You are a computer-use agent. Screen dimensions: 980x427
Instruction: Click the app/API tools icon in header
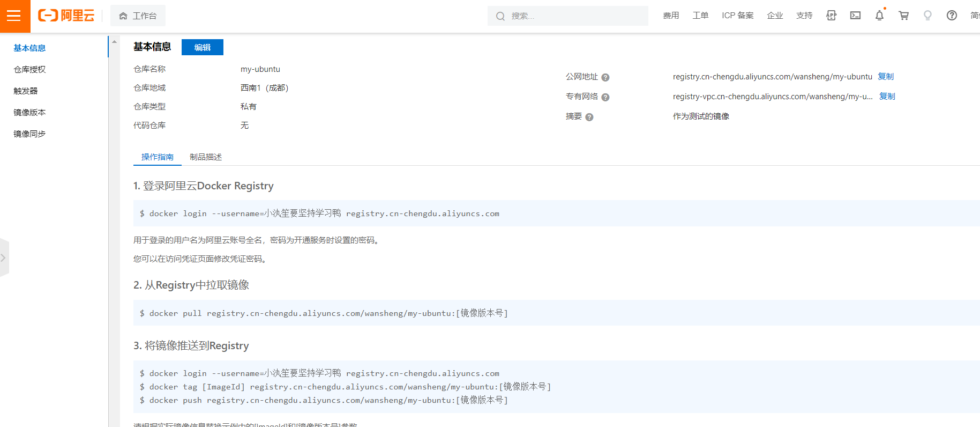pos(831,16)
